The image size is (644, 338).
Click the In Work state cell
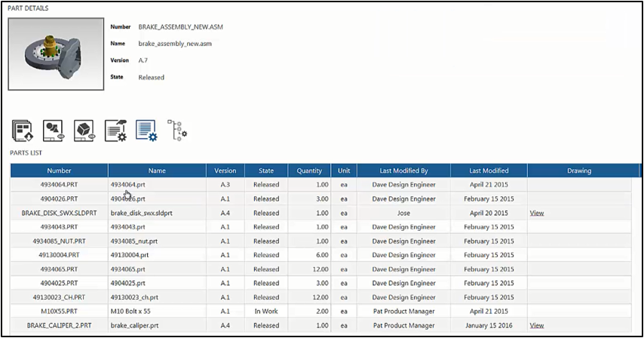click(266, 312)
